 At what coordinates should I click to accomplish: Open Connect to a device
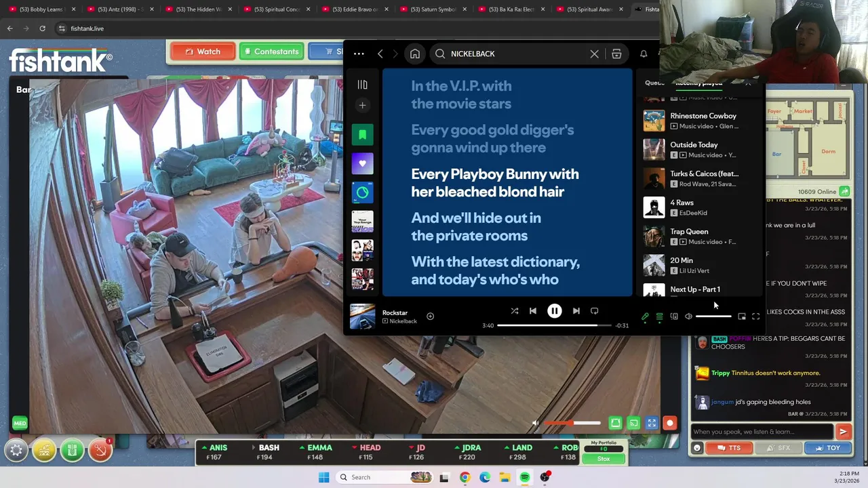[674, 317]
